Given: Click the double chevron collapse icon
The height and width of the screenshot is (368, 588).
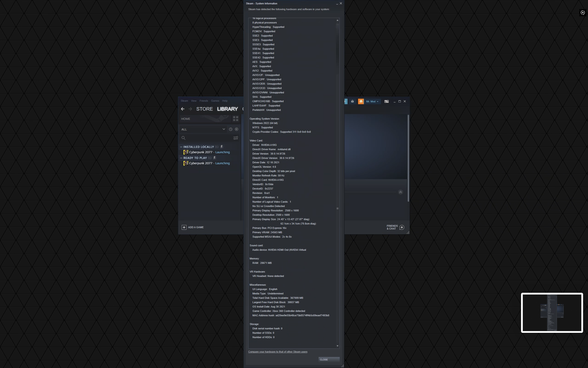Looking at the screenshot, I should click(401, 192).
